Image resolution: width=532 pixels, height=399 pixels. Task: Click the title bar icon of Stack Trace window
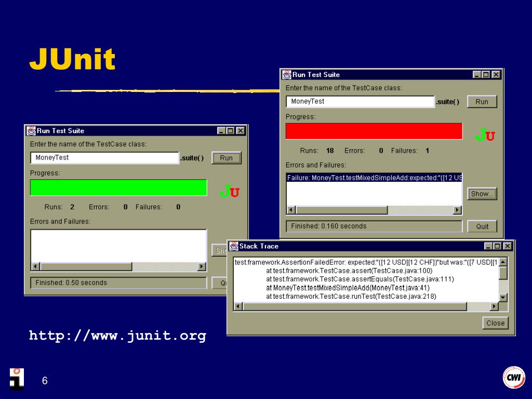(x=234, y=246)
